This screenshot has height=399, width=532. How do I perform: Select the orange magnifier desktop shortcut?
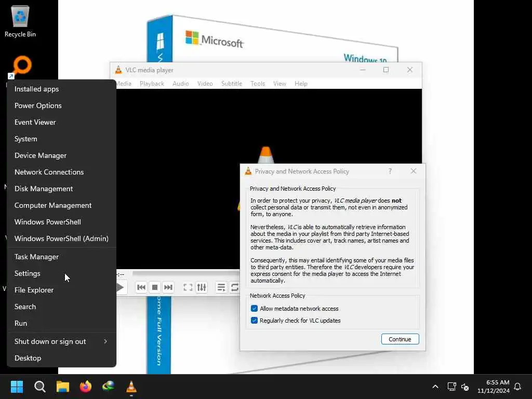21,66
